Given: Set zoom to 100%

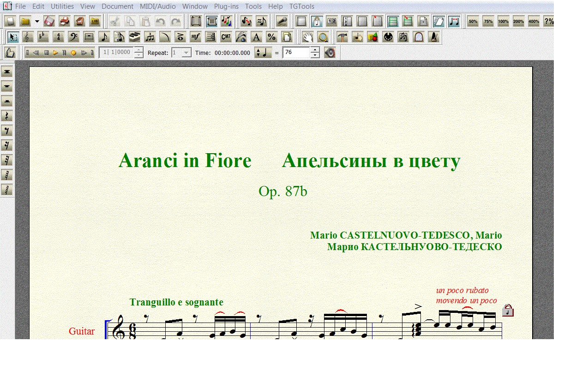Looking at the screenshot, I should pyautogui.click(x=504, y=21).
